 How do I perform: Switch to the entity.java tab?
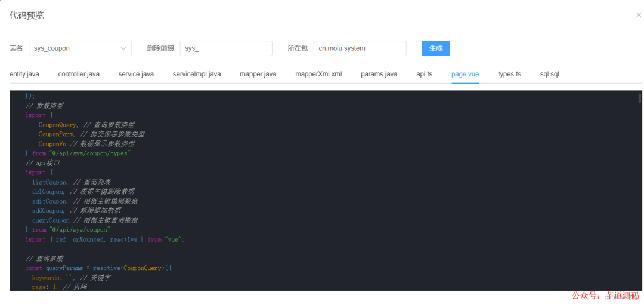pyautogui.click(x=24, y=75)
